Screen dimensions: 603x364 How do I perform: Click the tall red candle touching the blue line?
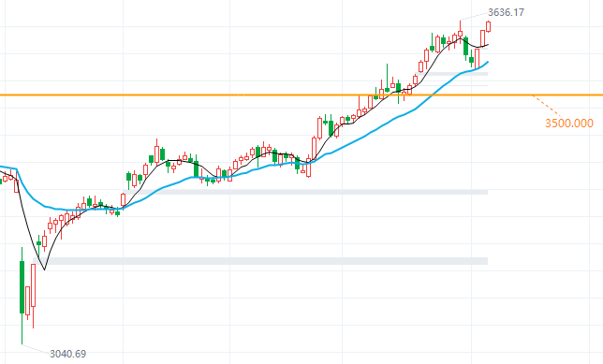coord(478,58)
